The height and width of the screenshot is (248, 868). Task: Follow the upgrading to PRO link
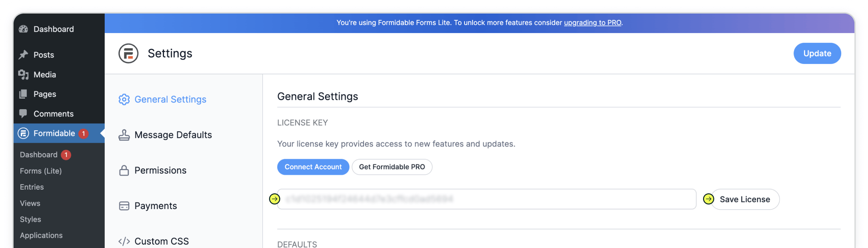(x=592, y=23)
